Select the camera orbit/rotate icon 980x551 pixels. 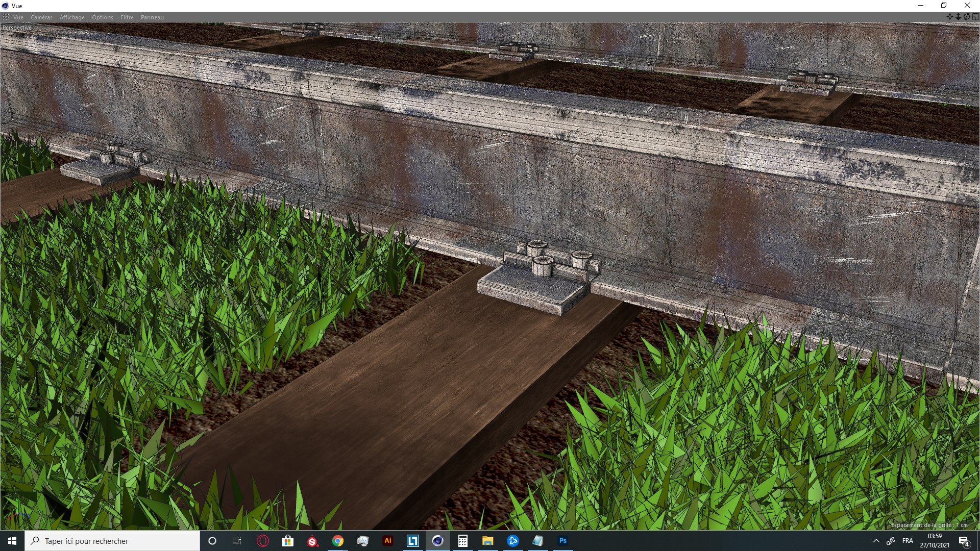(x=967, y=17)
